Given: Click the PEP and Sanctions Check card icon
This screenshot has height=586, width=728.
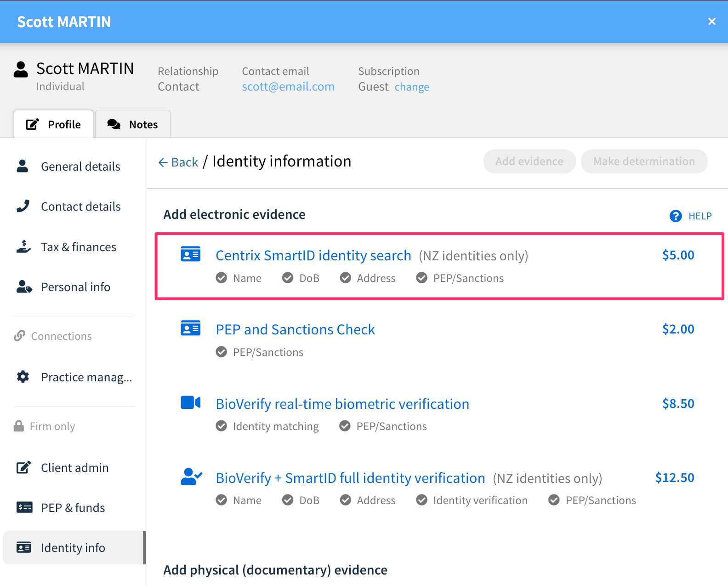Looking at the screenshot, I should (191, 328).
